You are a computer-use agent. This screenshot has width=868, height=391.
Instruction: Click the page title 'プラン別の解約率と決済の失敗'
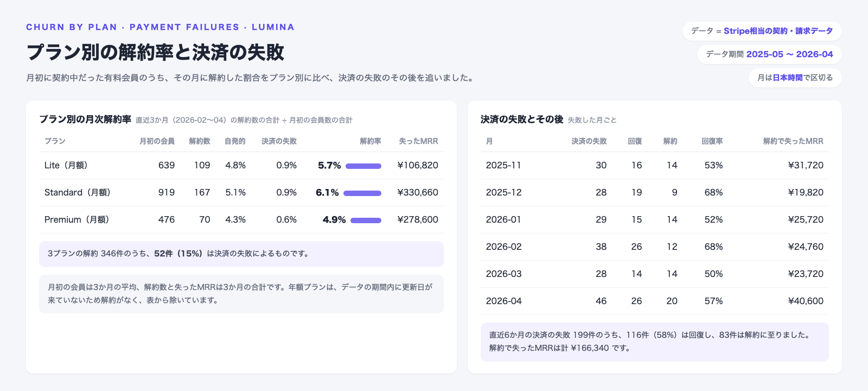(155, 52)
